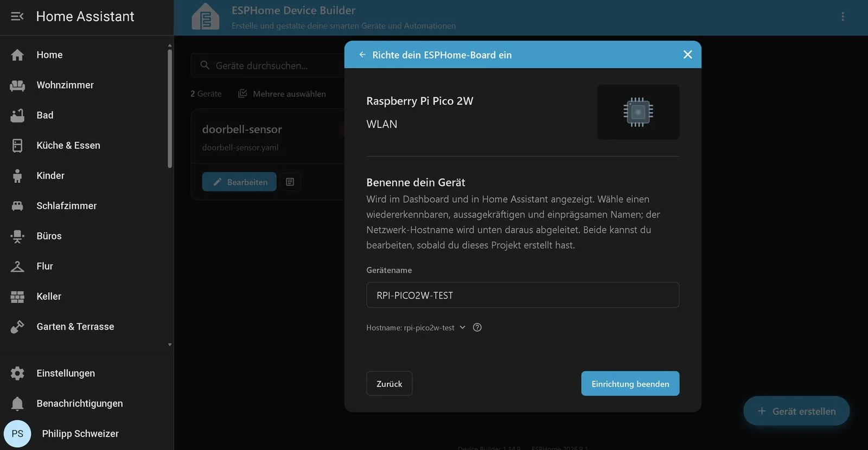Screen dimensions: 868x450
Task: Open Garten & Terrasse icon
Action: pyautogui.click(x=17, y=327)
